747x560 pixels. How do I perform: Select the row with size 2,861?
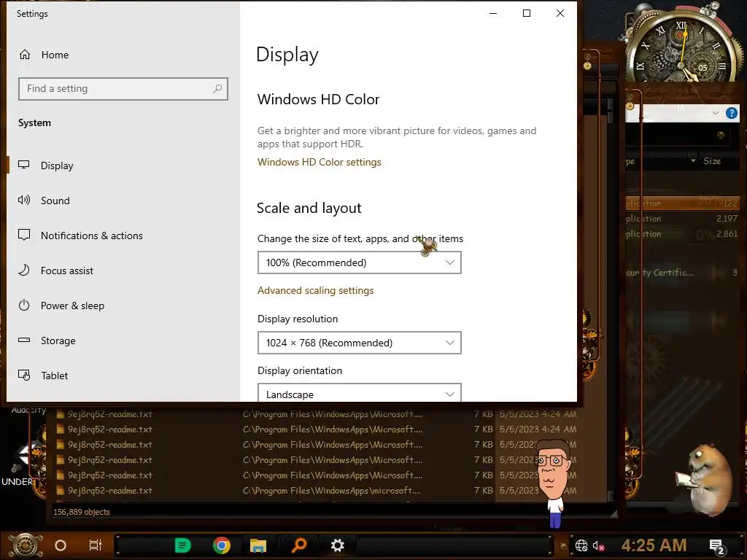coord(682,234)
